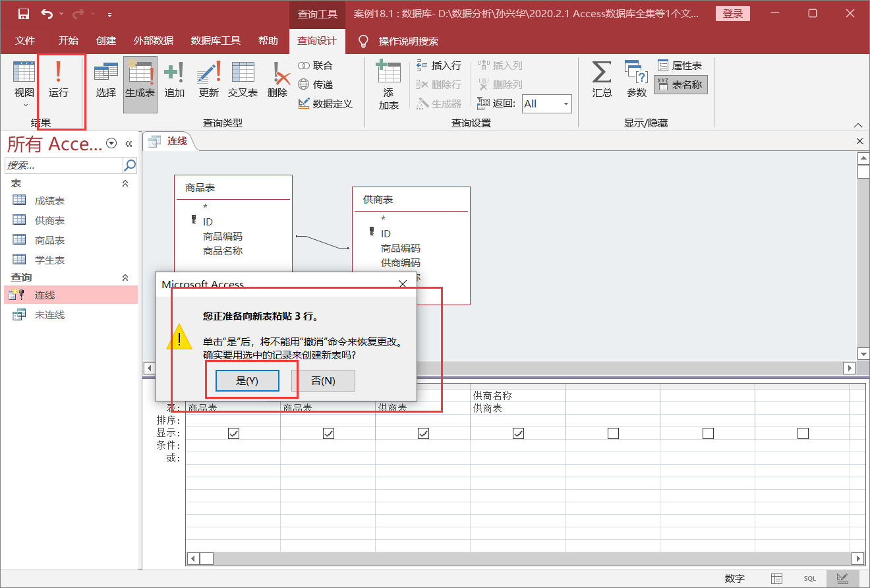Click the Union (联合) query option
870x588 pixels.
pos(316,65)
